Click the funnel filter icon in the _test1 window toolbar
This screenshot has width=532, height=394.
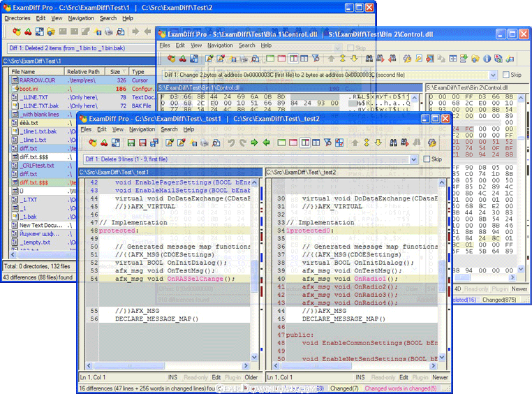[x=327, y=143]
